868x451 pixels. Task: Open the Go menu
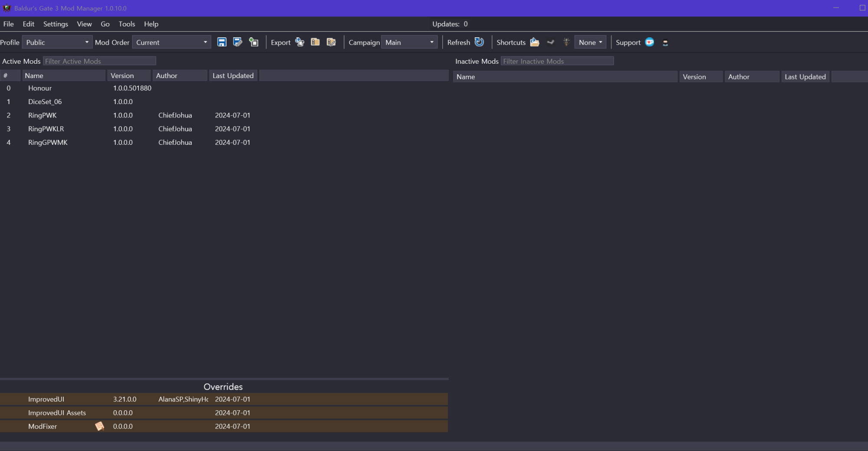click(105, 24)
